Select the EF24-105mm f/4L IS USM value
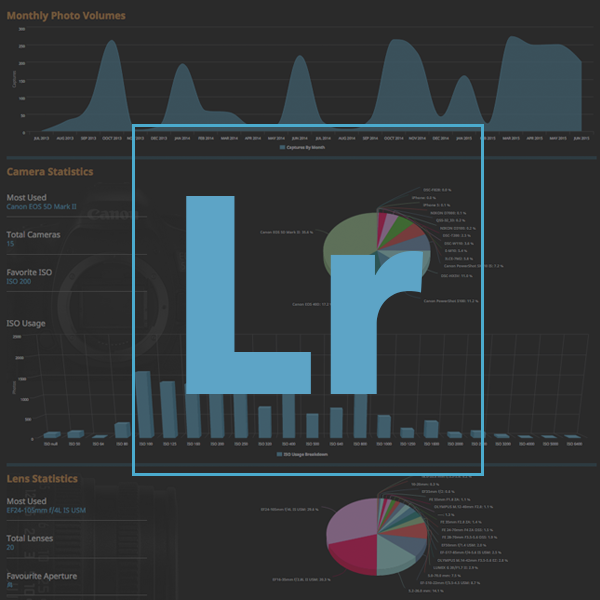 [46, 510]
